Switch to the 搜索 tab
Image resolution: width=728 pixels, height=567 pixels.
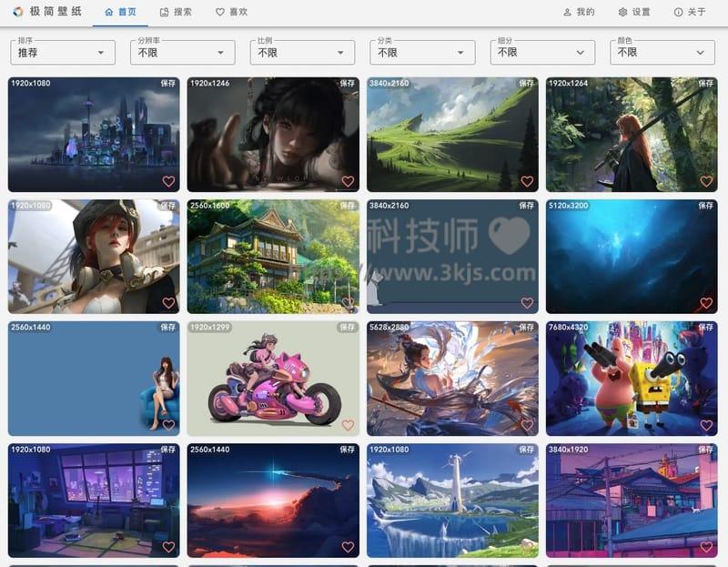point(176,12)
